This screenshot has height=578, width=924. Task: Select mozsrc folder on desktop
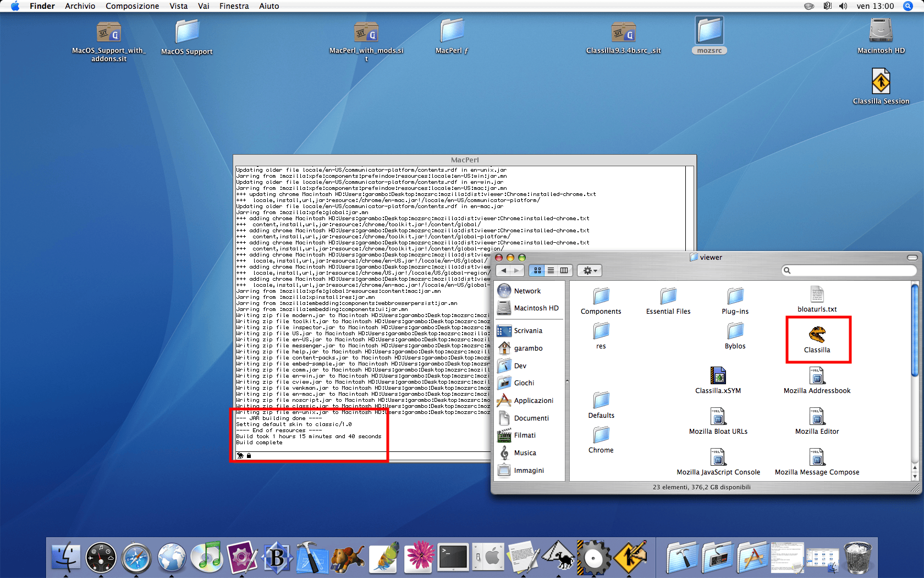click(710, 35)
